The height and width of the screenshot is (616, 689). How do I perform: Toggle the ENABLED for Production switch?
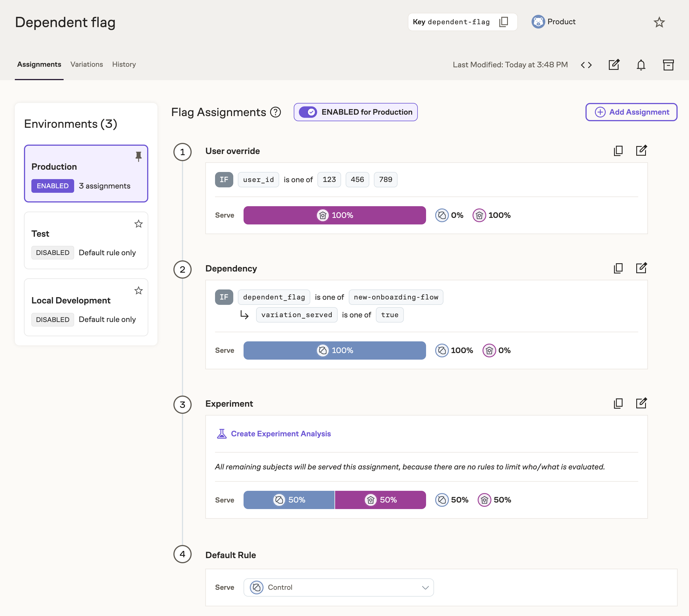click(x=307, y=112)
